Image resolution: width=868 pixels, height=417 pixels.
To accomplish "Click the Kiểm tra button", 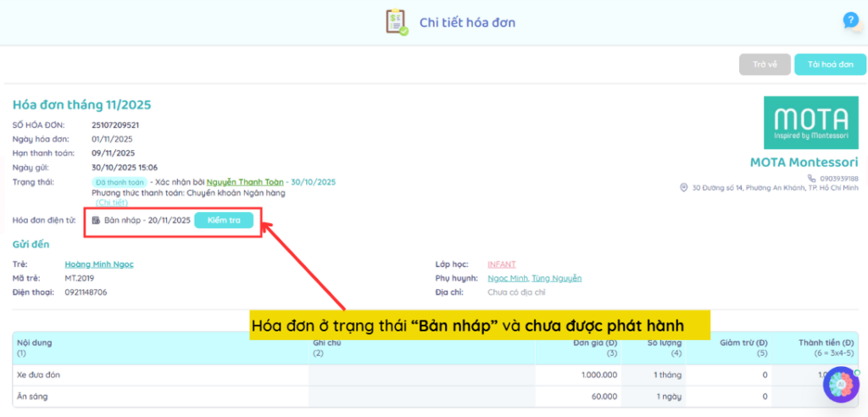I will 224,220.
